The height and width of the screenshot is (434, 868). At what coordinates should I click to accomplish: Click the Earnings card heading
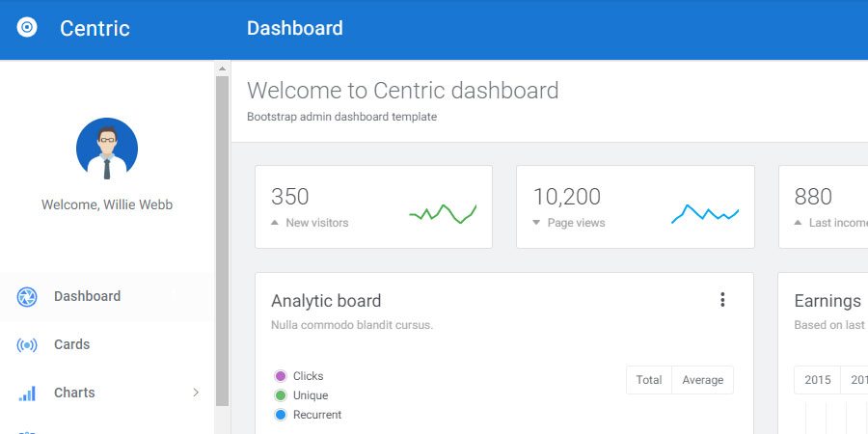827,301
